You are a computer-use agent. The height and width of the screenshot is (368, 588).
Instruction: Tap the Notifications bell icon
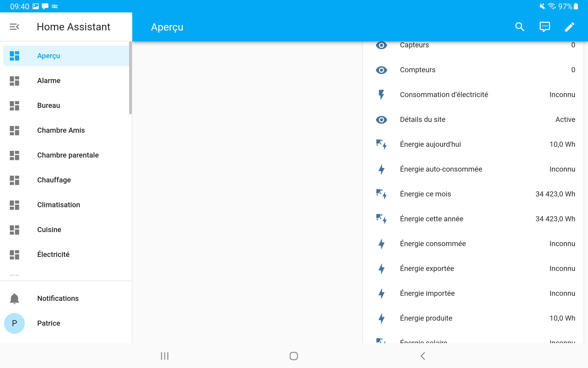coord(14,298)
